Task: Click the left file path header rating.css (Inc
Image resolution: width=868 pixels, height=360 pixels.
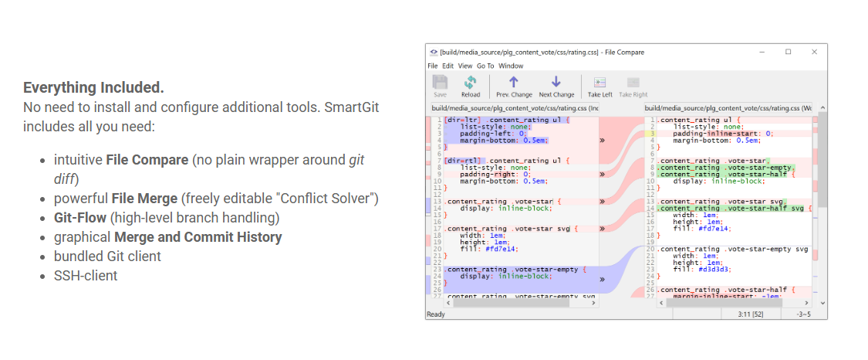Action: 515,108
